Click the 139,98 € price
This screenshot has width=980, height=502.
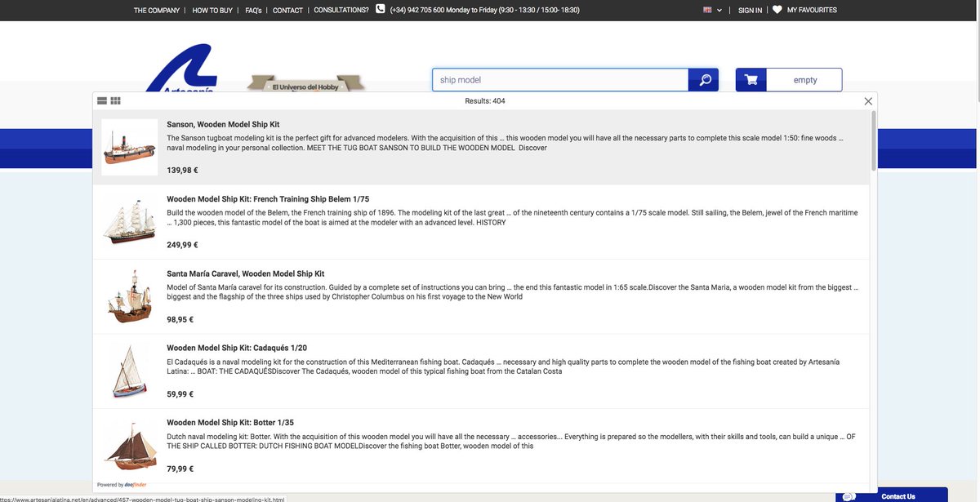point(182,171)
